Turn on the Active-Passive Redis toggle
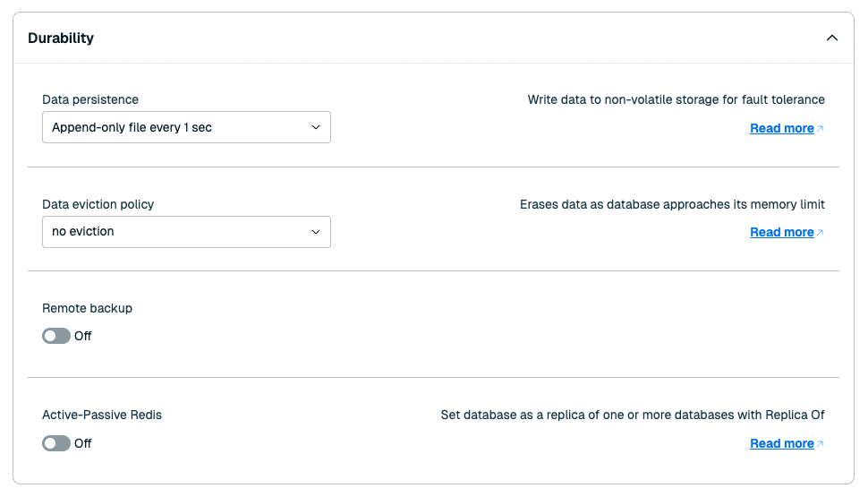868x497 pixels. 56,443
